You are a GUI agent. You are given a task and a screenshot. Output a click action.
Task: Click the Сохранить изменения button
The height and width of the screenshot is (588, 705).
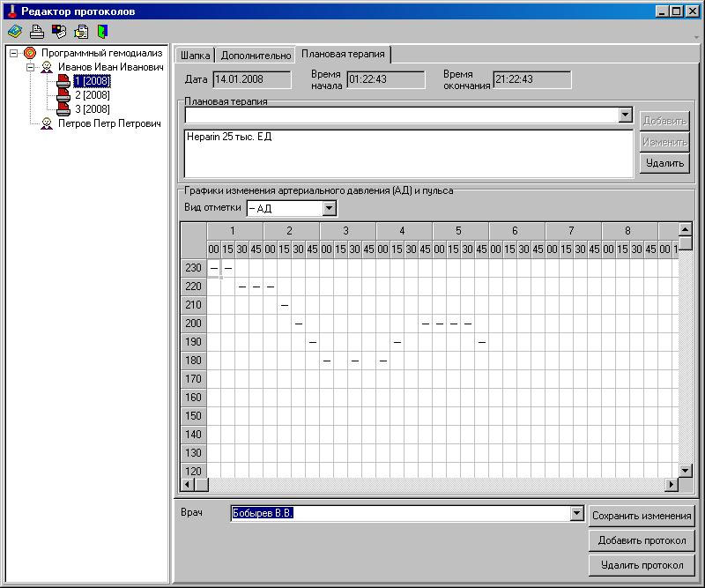click(642, 516)
